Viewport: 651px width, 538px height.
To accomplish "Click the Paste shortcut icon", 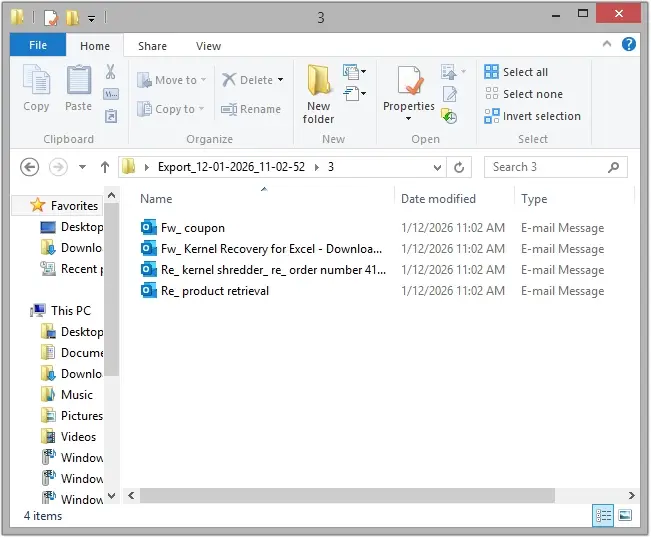I will click(x=111, y=116).
